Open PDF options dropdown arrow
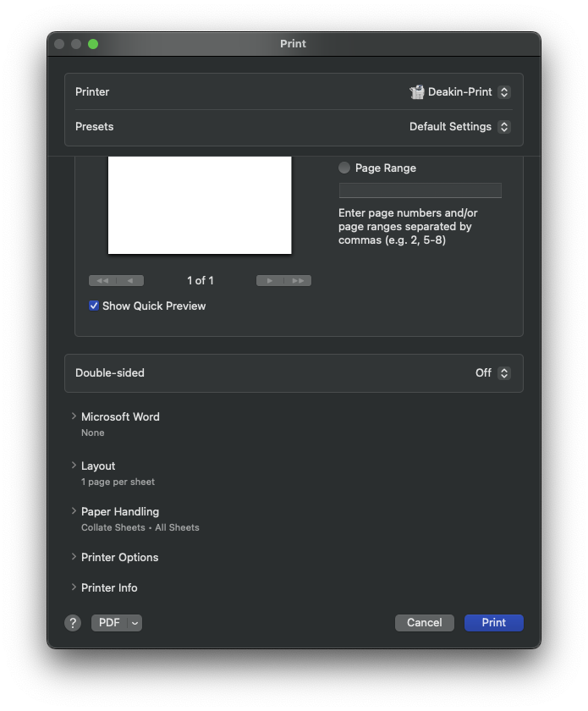588x711 pixels. pyautogui.click(x=135, y=623)
